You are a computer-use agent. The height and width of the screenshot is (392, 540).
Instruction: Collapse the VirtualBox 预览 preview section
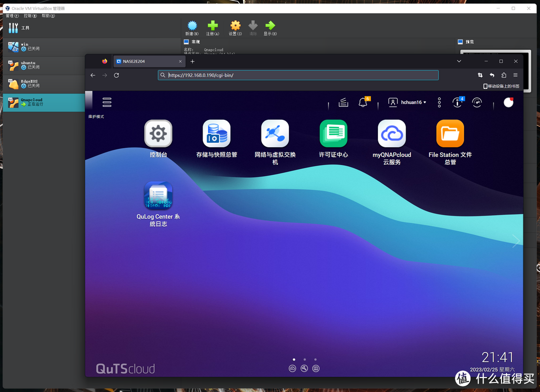(466, 42)
